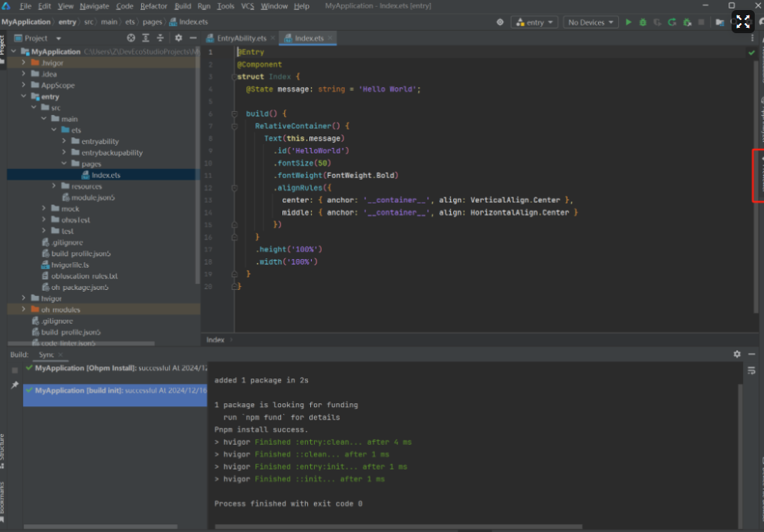Screen dimensions: 764x532
Task: Close the Index.ets editor tab
Action: [x=330, y=38]
